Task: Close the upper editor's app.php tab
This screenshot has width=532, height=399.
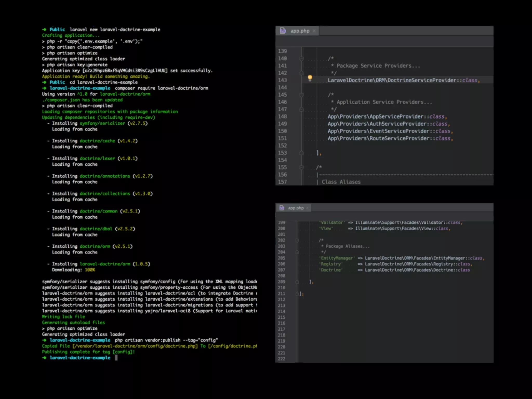Action: coord(314,31)
